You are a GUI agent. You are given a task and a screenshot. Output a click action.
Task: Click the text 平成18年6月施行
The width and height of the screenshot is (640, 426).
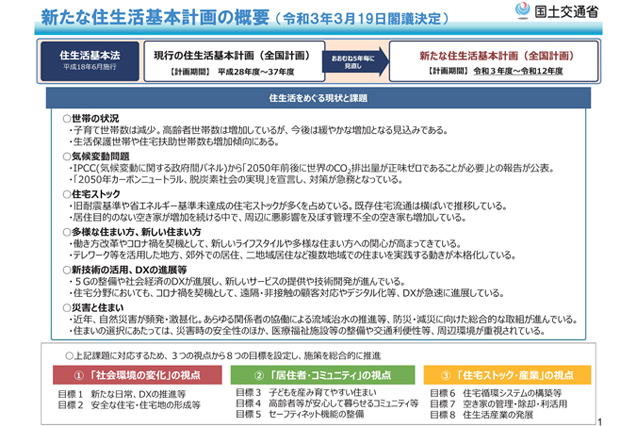(90, 67)
